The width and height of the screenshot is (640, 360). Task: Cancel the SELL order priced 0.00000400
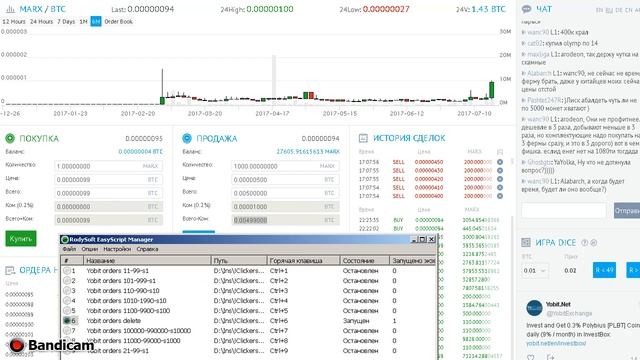click(500, 196)
